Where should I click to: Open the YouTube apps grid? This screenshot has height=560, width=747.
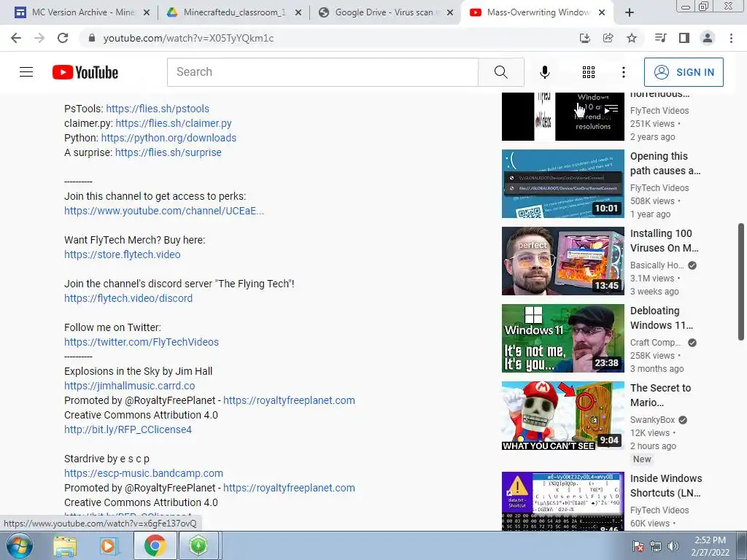coord(589,72)
